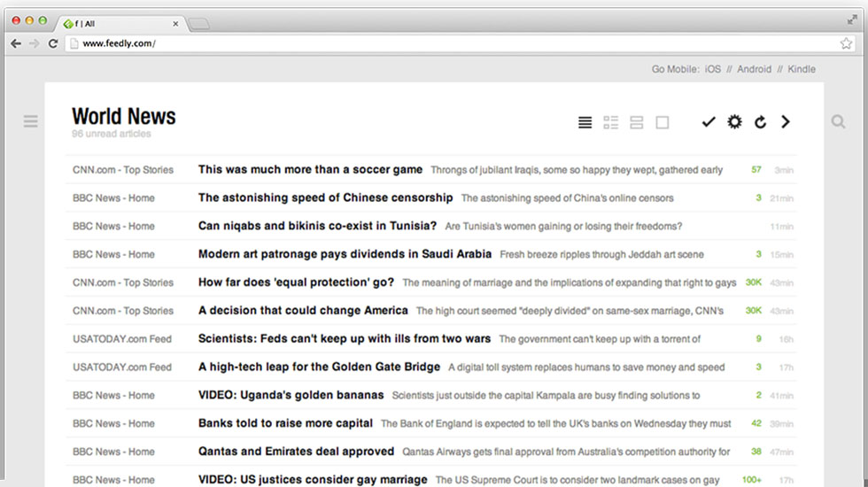Image resolution: width=868 pixels, height=487 pixels.
Task: Open feed settings gear icon
Action: point(734,122)
